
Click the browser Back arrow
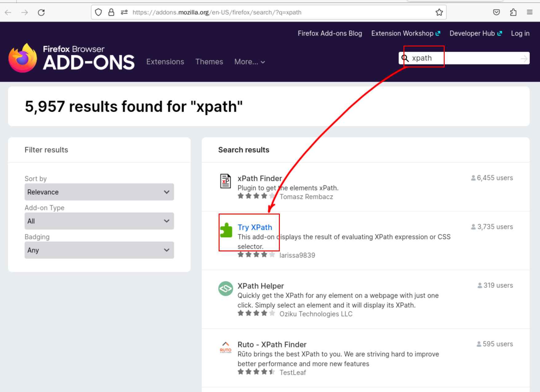(x=8, y=12)
